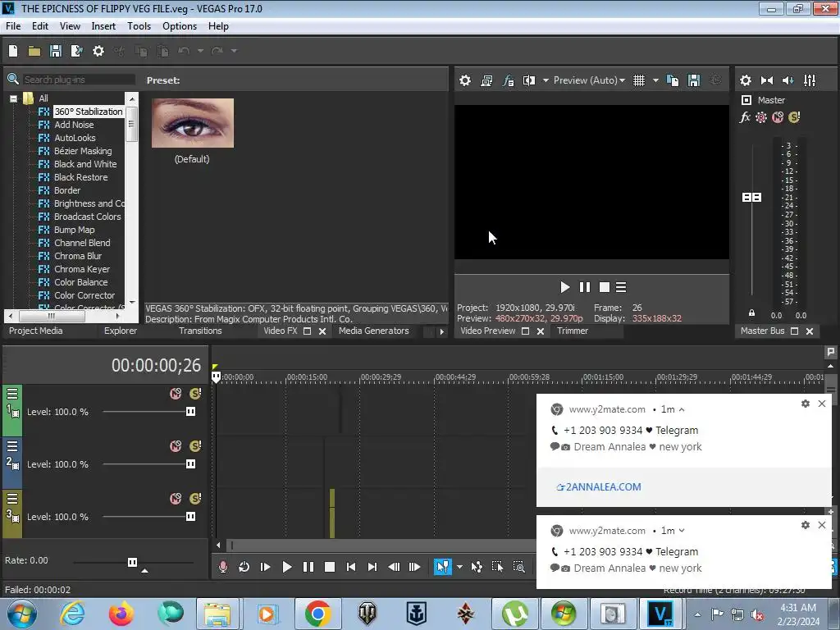Open Master automation settings gear icon
Image resolution: width=840 pixels, height=630 pixels.
tap(761, 117)
